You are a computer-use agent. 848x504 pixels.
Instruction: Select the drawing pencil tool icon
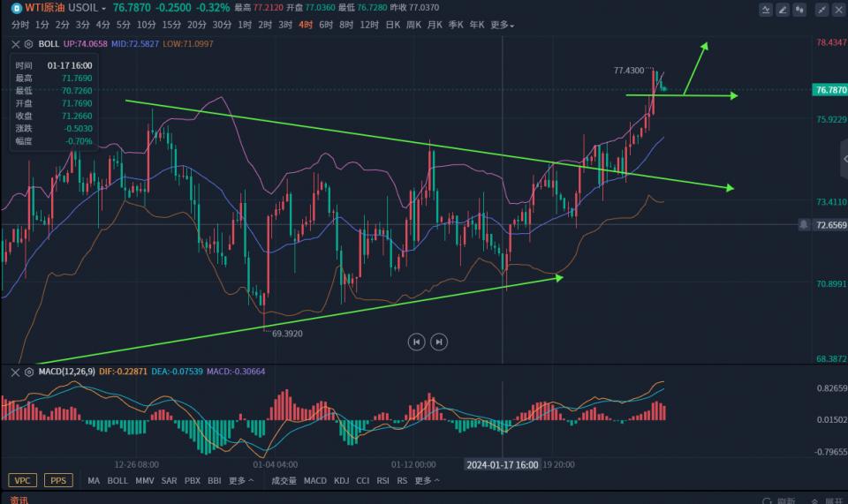(782, 9)
